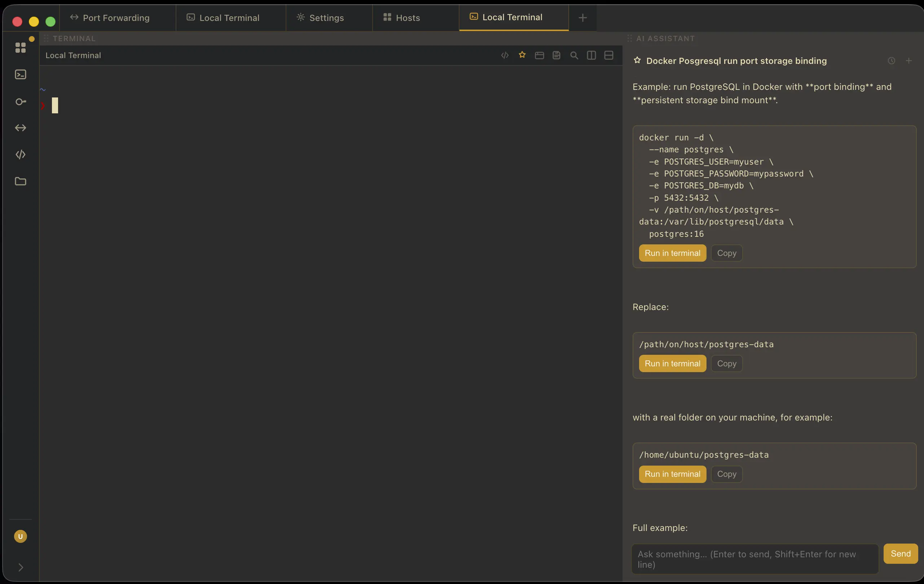
Task: Click the Local Terminal pane title
Action: (x=73, y=55)
